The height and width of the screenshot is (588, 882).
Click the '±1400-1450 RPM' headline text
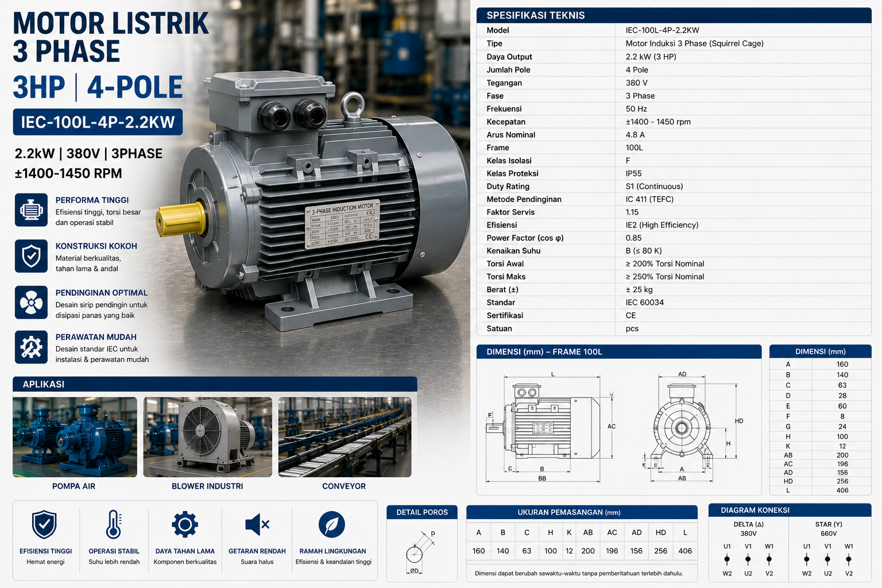(x=68, y=173)
